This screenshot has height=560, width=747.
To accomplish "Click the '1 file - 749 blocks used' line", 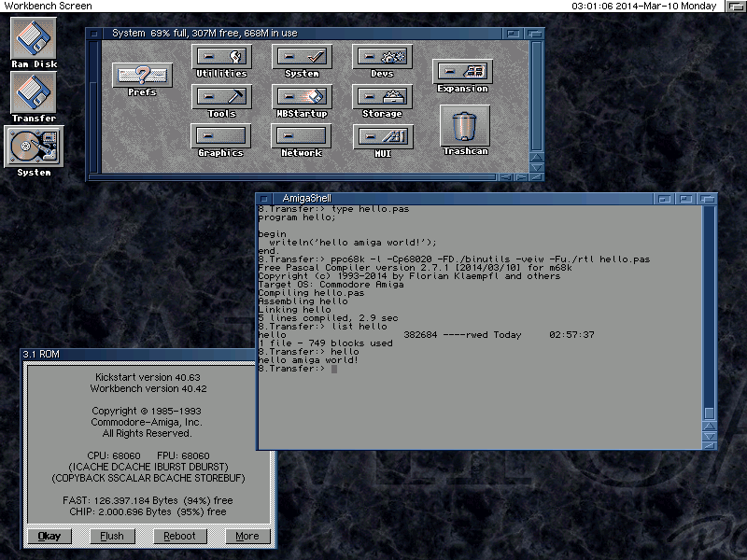I will point(325,343).
